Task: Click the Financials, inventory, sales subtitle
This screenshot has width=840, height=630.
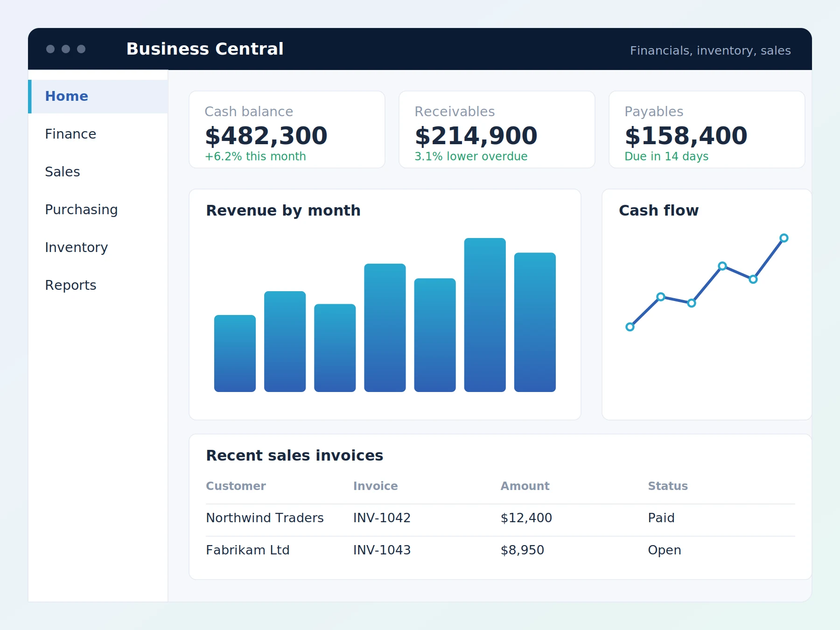Action: click(710, 50)
